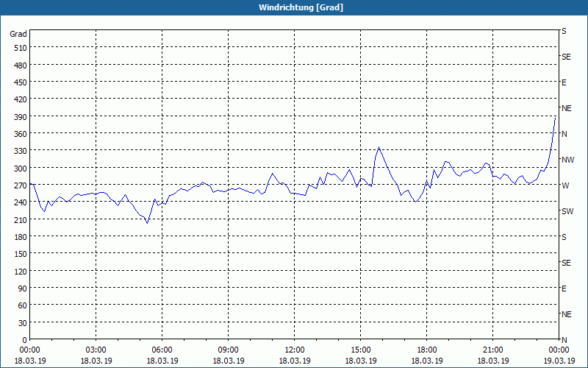Select the 18:00 time label
The width and height of the screenshot is (588, 368).
427,350
